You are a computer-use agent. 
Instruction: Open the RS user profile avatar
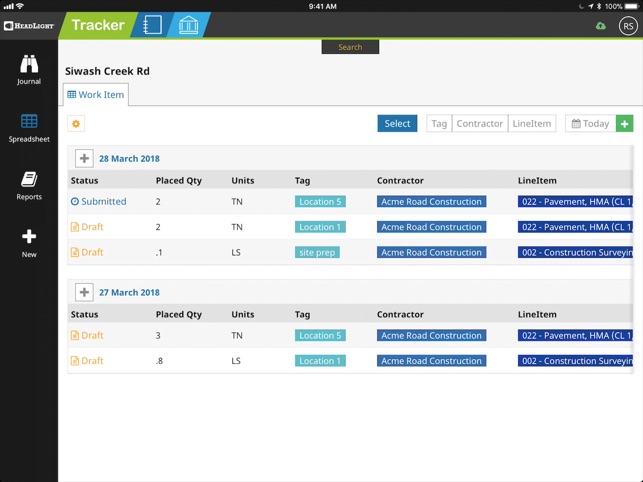628,26
